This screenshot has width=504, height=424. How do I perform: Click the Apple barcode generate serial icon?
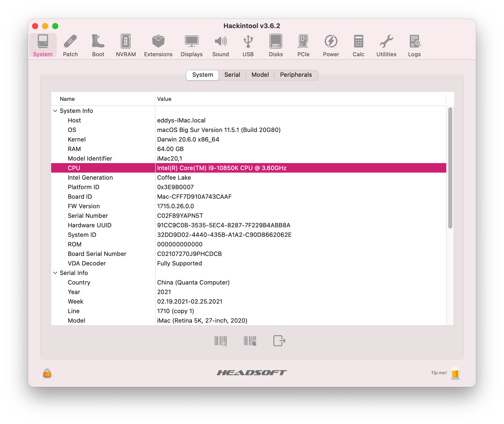click(x=250, y=341)
